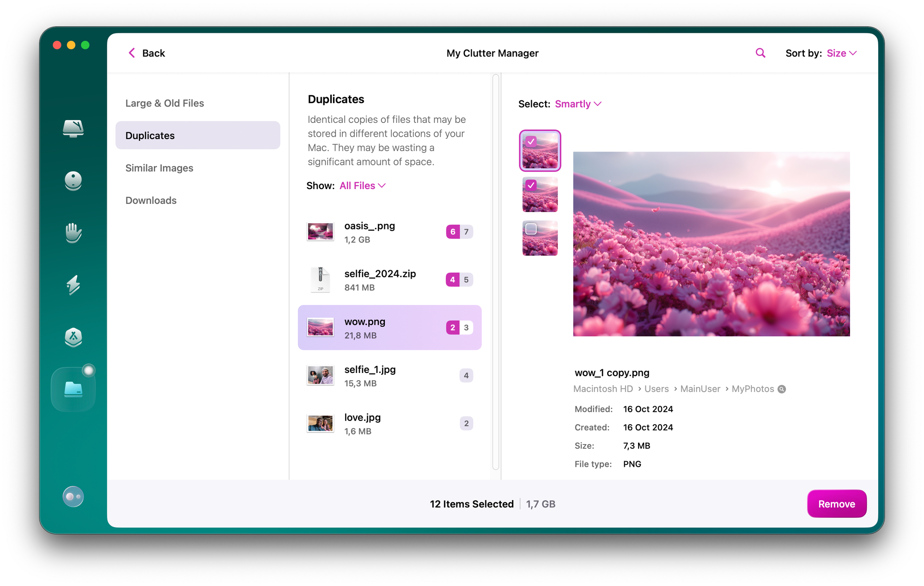Expand the Select Smartly dropdown
Viewport: 924px width, 586px height.
577,104
